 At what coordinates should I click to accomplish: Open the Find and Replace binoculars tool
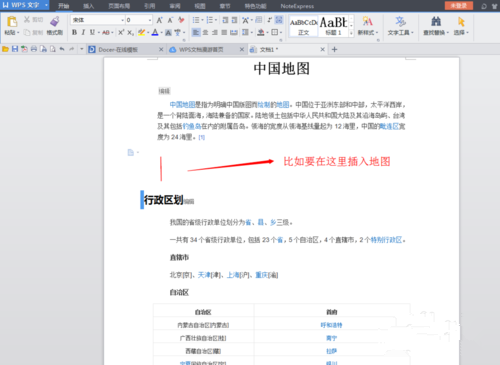click(x=436, y=22)
